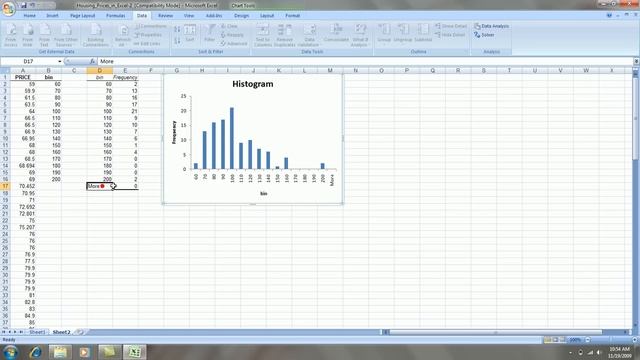Open the Review tab
The width and height of the screenshot is (640, 360).
[x=165, y=16]
